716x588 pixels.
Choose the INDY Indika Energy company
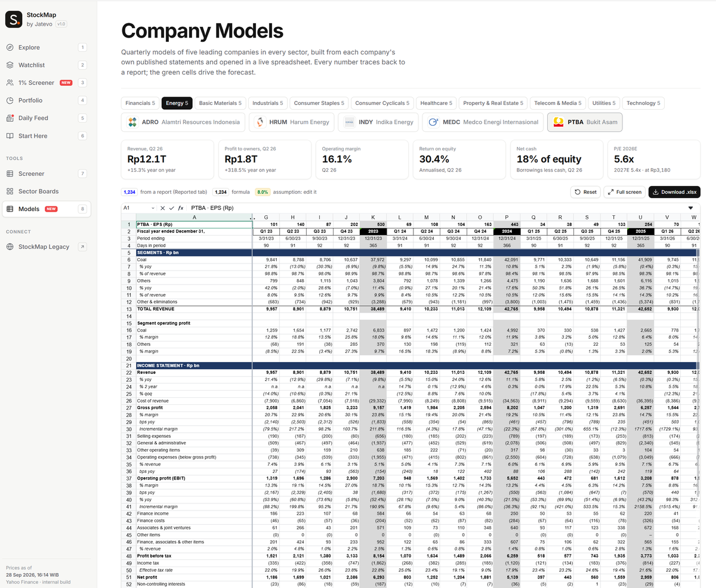(x=378, y=122)
